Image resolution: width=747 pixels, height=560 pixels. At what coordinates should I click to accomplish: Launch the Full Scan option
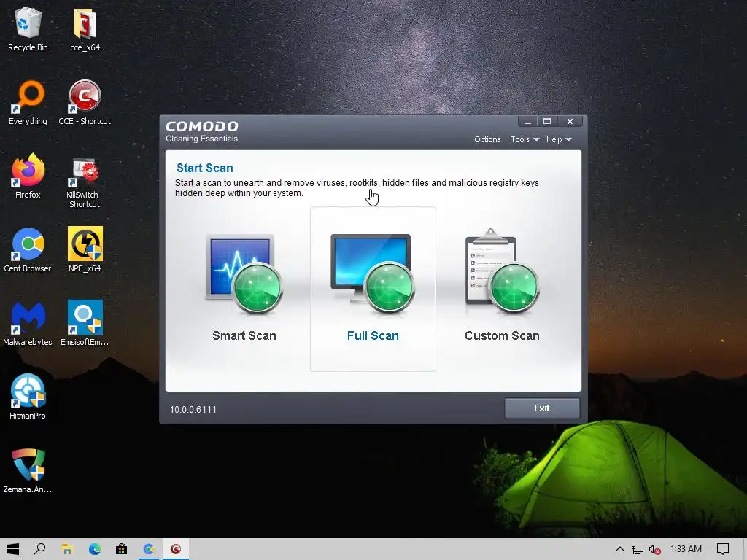[373, 289]
